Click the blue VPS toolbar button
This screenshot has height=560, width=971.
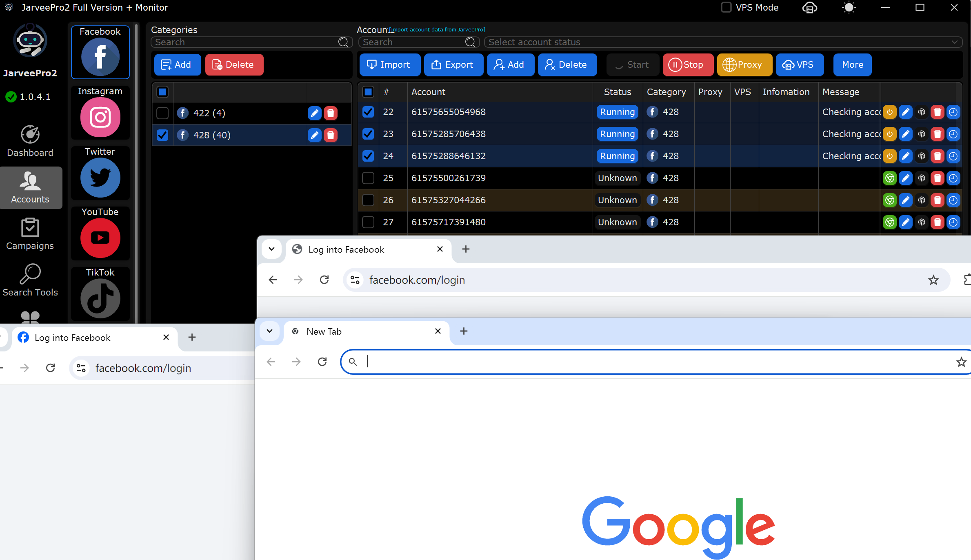[800, 64]
